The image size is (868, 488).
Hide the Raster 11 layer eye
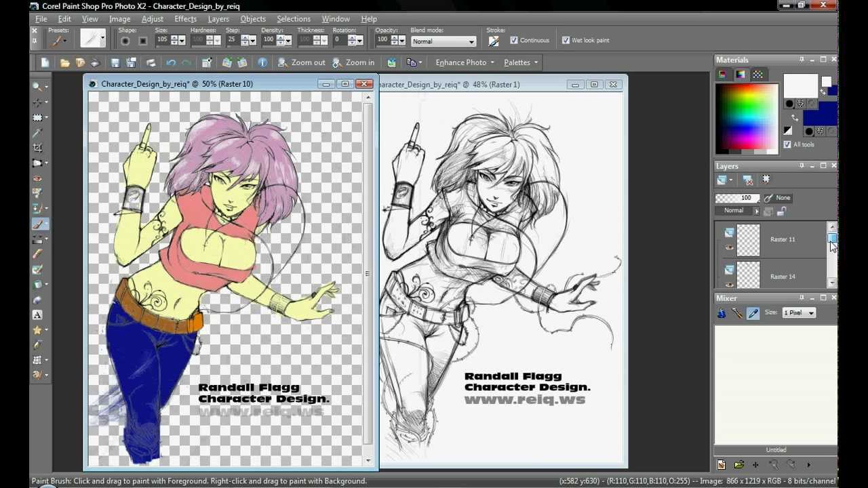[x=729, y=247]
